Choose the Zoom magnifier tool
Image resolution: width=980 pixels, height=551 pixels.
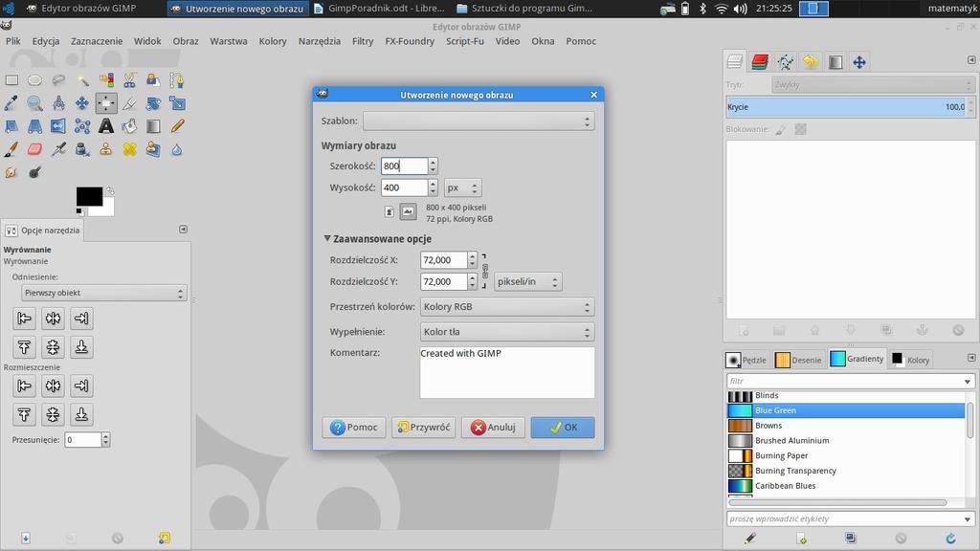click(35, 103)
